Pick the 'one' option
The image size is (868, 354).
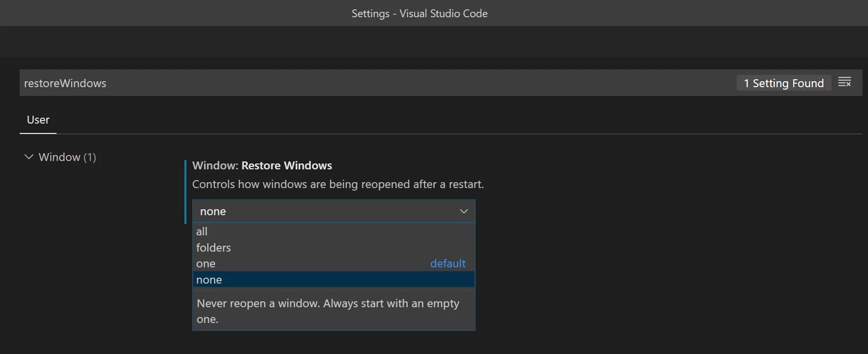[x=206, y=264]
